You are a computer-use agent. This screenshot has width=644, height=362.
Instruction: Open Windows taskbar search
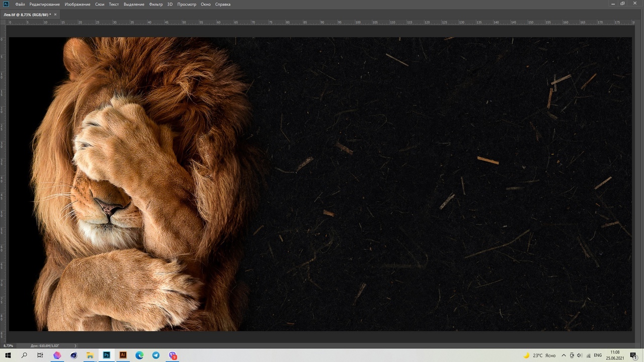pyautogui.click(x=24, y=355)
